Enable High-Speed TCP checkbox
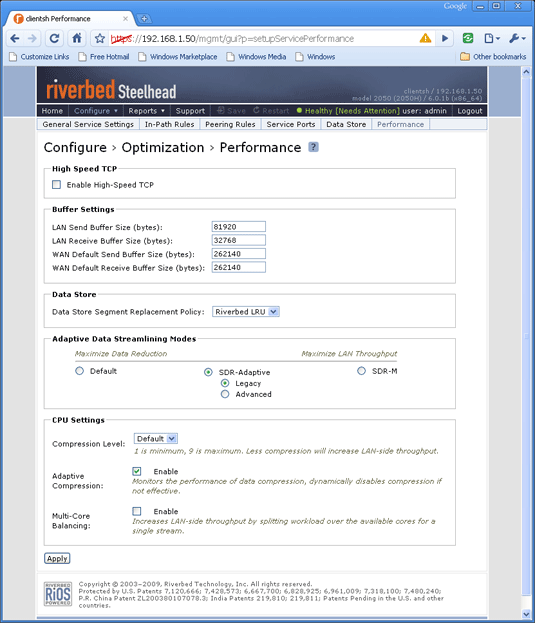Screen dimensions: 535x623 56,185
